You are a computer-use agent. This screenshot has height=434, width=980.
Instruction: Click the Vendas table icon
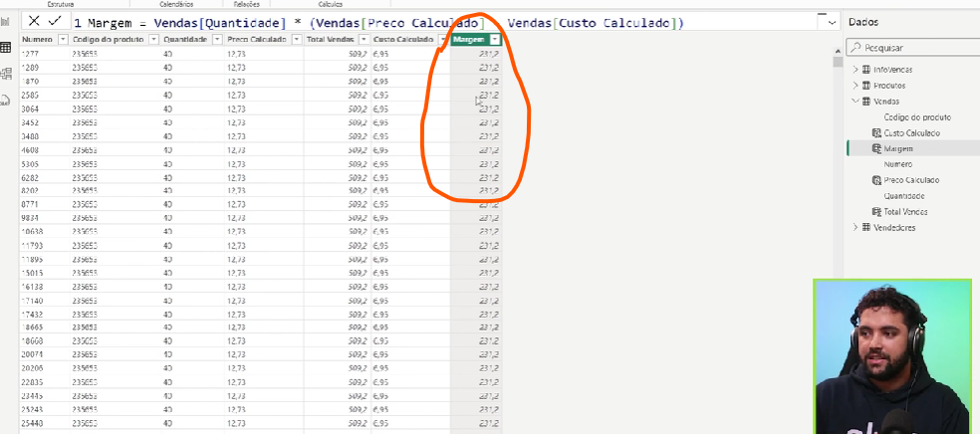coord(866,102)
